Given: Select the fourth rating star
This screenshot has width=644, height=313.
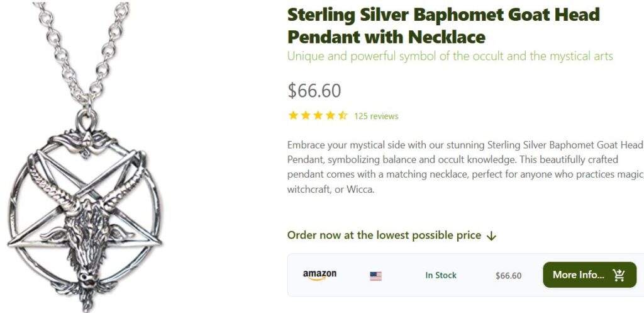Looking at the screenshot, I should click(x=330, y=115).
